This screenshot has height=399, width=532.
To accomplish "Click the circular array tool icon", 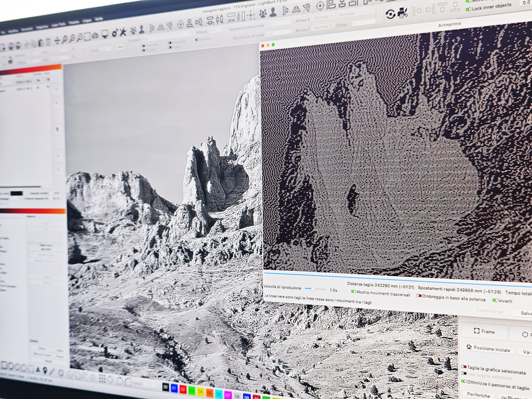I will tap(110, 379).
